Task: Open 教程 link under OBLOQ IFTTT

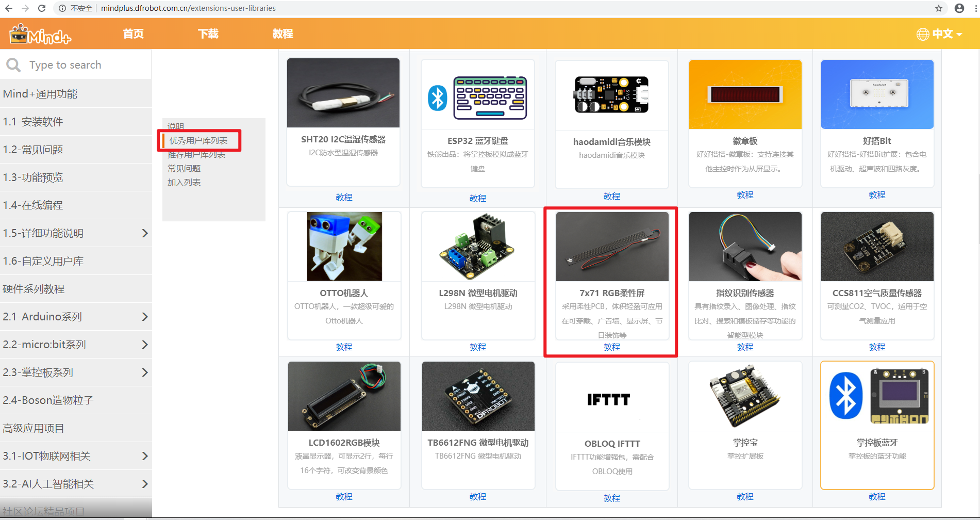Action: (x=612, y=498)
